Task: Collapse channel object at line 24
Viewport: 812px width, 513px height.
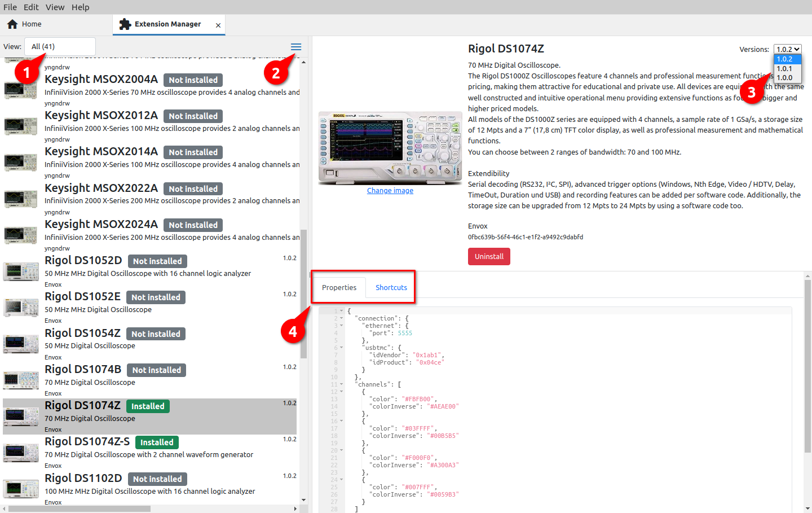Action: pos(341,480)
